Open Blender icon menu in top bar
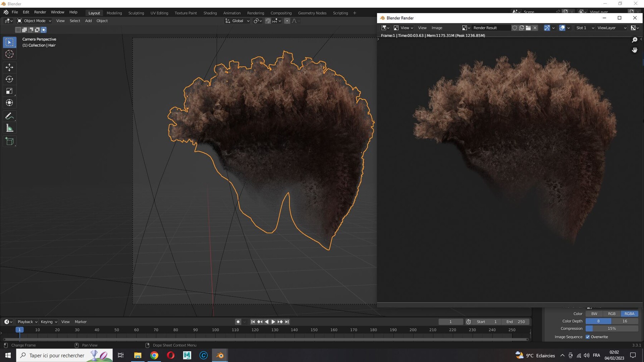 click(x=6, y=12)
